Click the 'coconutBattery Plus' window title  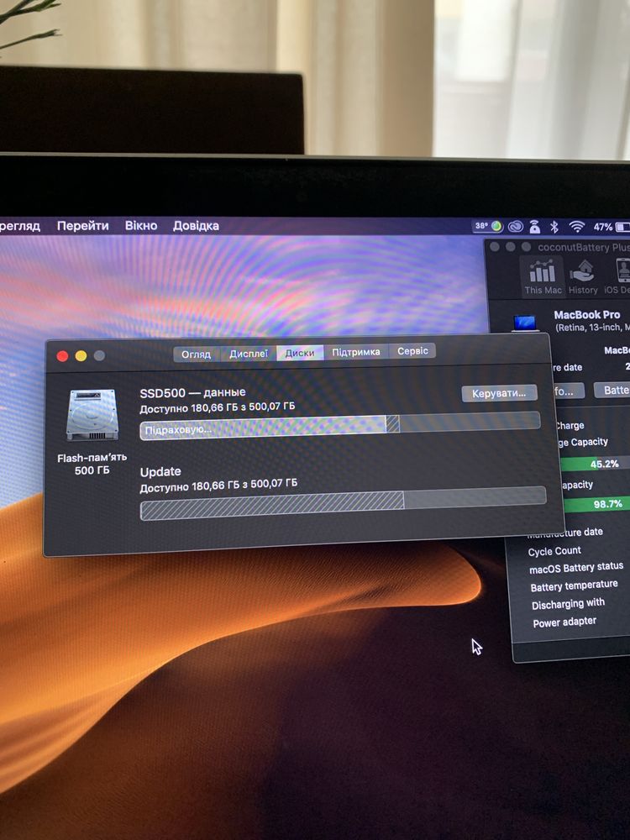[x=584, y=247]
